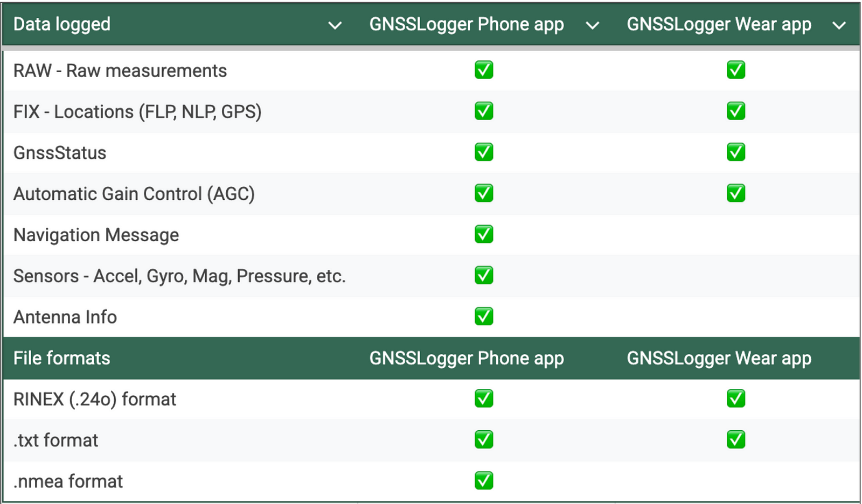The image size is (862, 504).
Task: Select the Data logged header label
Action: click(62, 24)
